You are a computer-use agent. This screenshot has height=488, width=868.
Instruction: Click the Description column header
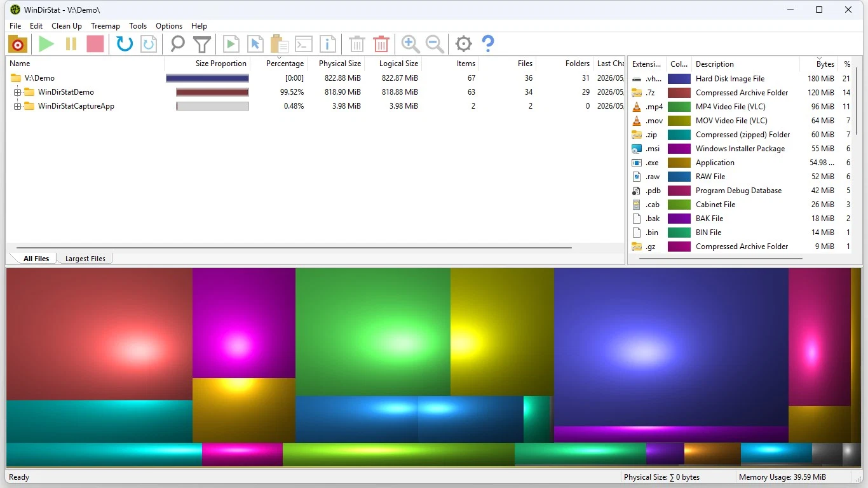(745, 64)
